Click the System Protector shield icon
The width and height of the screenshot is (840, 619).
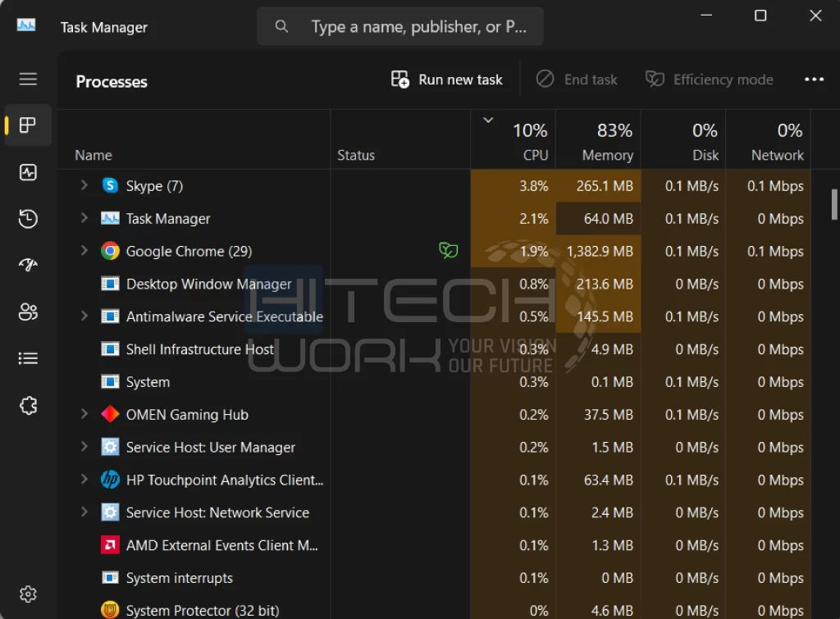tap(110, 610)
